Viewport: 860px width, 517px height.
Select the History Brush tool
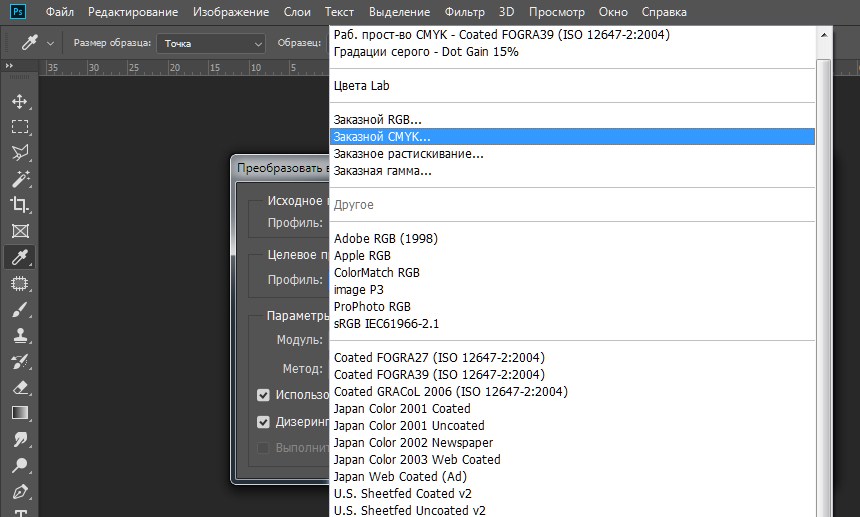(20, 361)
